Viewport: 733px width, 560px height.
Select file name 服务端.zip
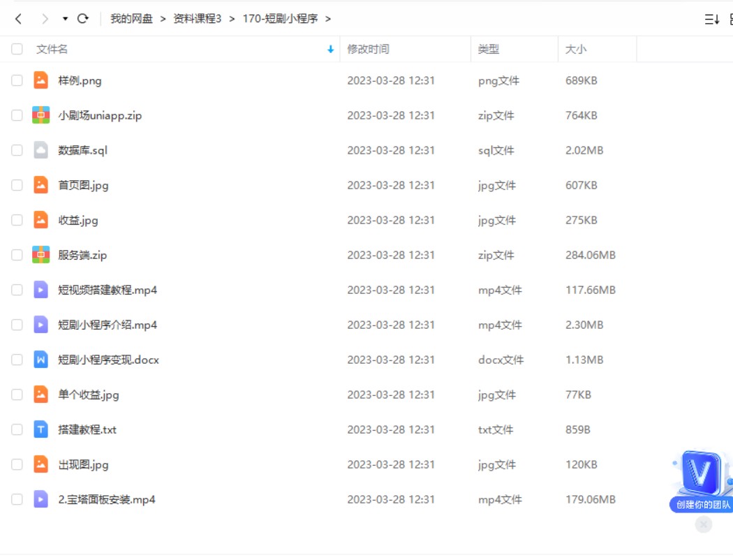pyautogui.click(x=82, y=256)
